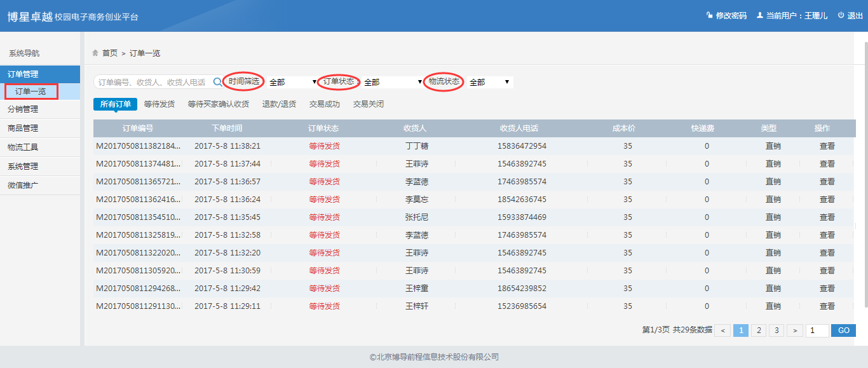
Task: Click the page number input box
Action: pos(817,331)
